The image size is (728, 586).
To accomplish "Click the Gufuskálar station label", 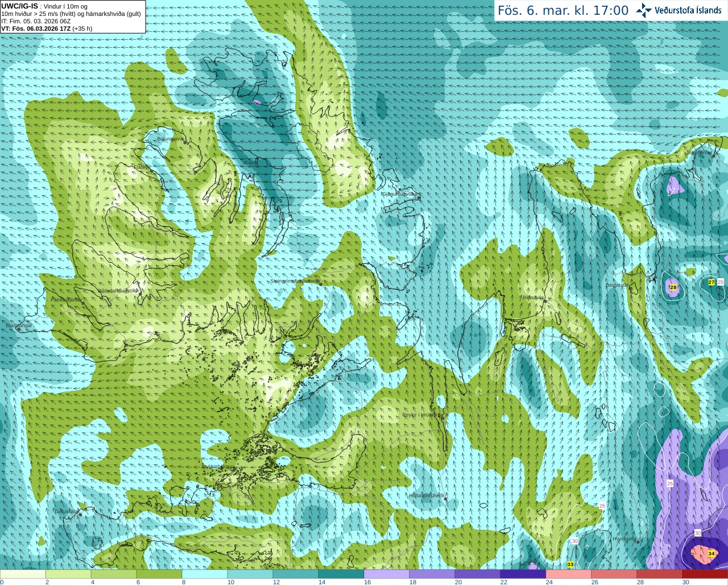I will pyautogui.click(x=66, y=511).
